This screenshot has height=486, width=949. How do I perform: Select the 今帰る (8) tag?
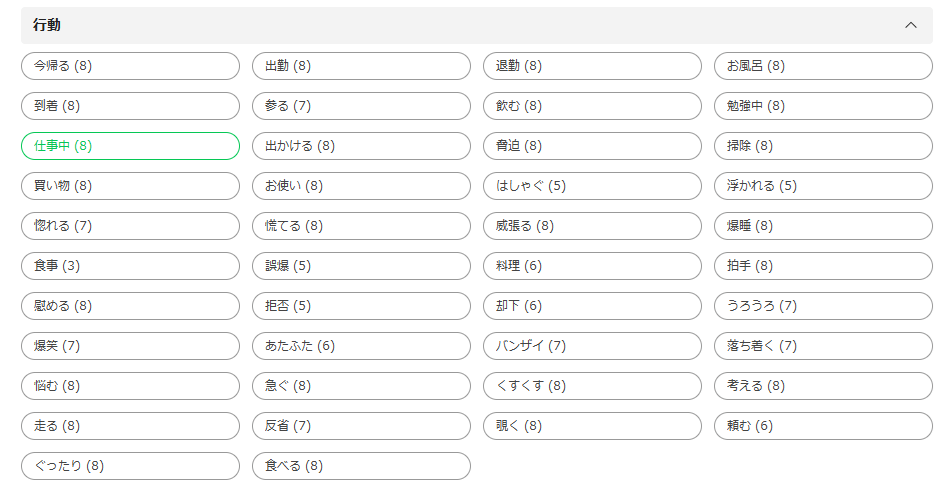[130, 66]
